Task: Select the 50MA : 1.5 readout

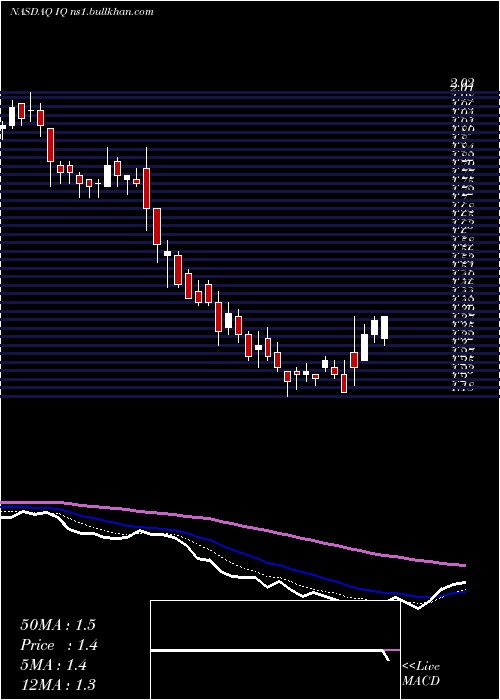Action: [58, 625]
